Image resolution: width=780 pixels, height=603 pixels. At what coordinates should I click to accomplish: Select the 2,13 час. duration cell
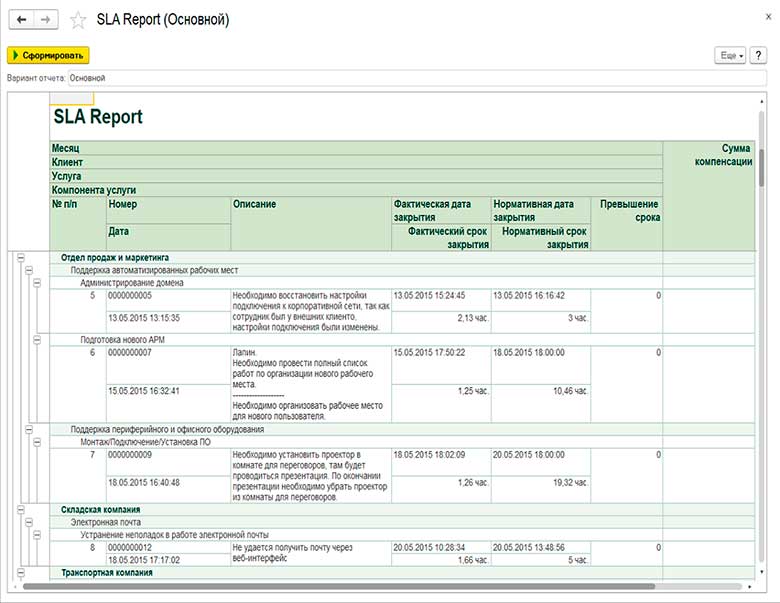coord(441,322)
